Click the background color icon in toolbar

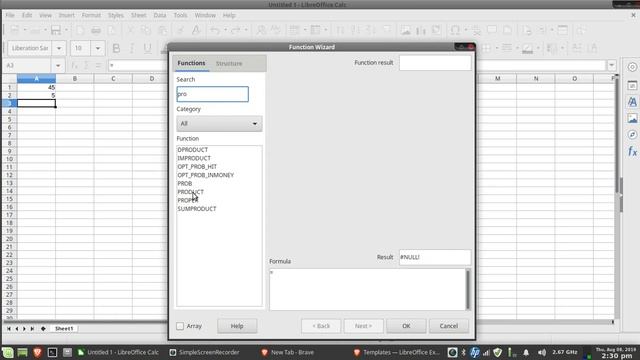527,49
